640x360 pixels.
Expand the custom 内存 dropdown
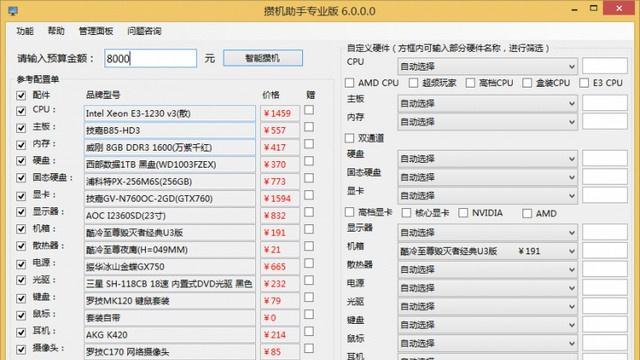[x=487, y=122]
